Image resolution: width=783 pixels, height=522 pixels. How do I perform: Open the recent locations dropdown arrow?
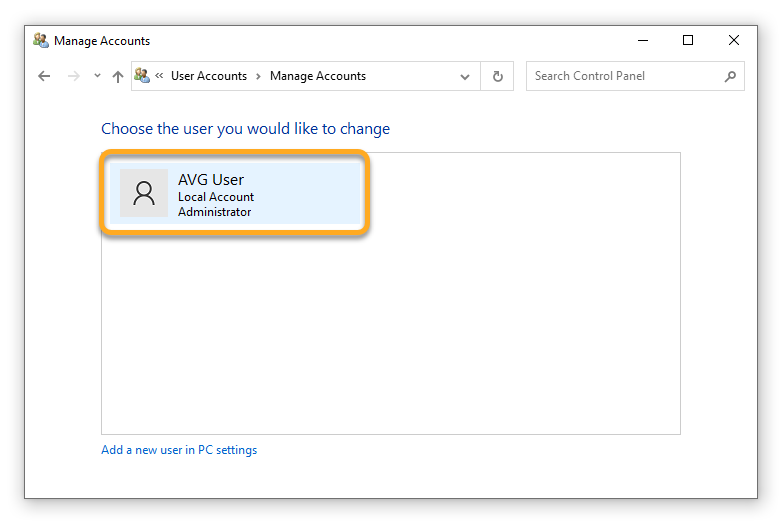click(97, 76)
